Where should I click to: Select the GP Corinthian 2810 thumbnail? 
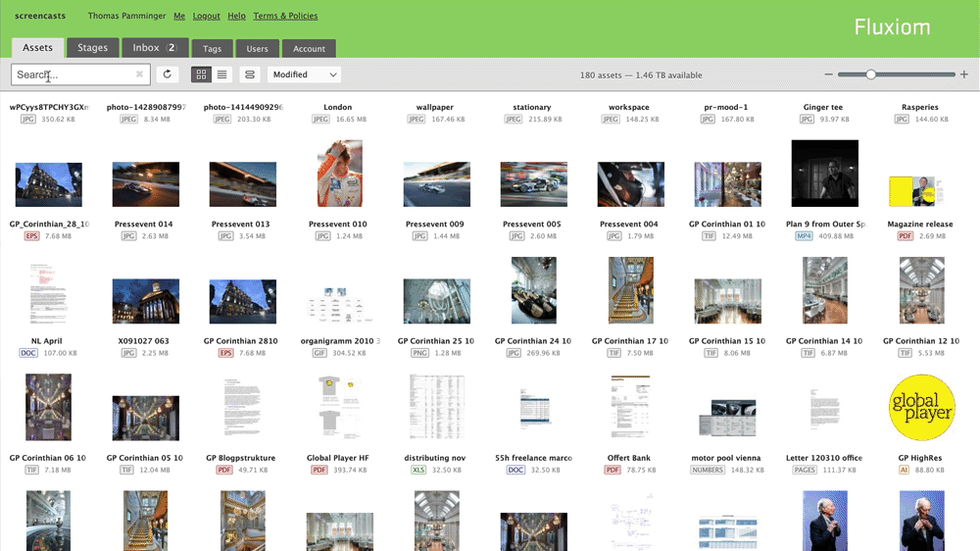(242, 301)
